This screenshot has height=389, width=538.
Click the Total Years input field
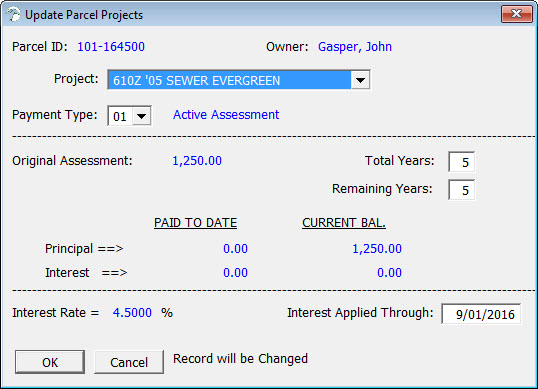tap(461, 162)
